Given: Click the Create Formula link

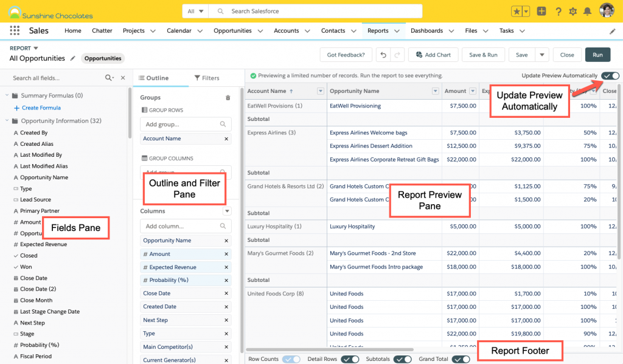Looking at the screenshot, I should coord(37,108).
